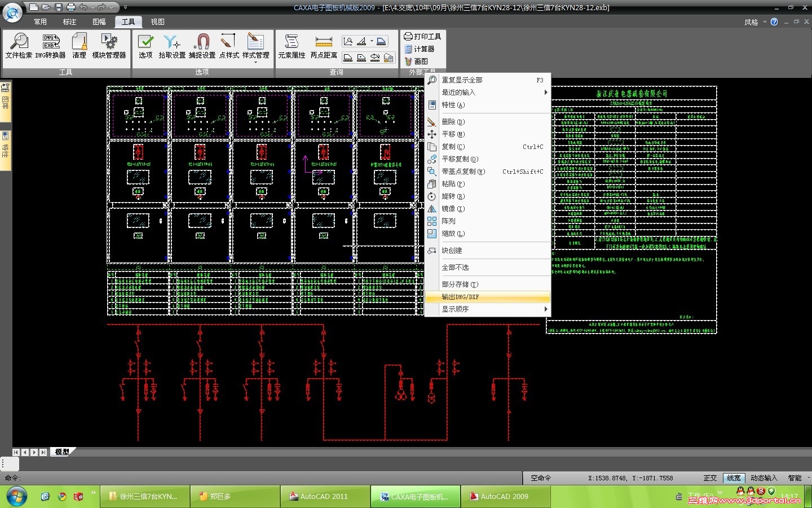Viewport: 812px width, 508px height.
Task: Click the 模型 model sheet tab
Action: (62, 452)
